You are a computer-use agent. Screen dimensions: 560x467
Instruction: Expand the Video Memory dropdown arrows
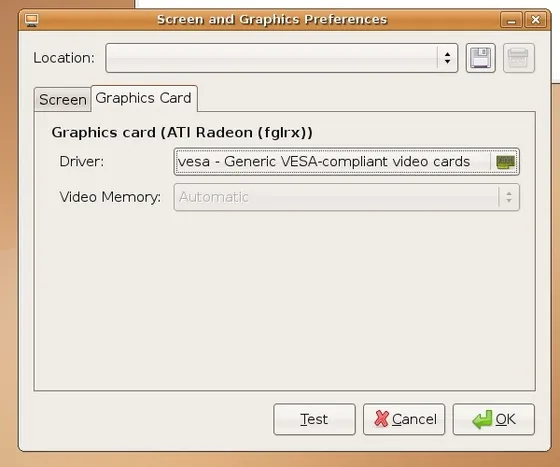(509, 197)
